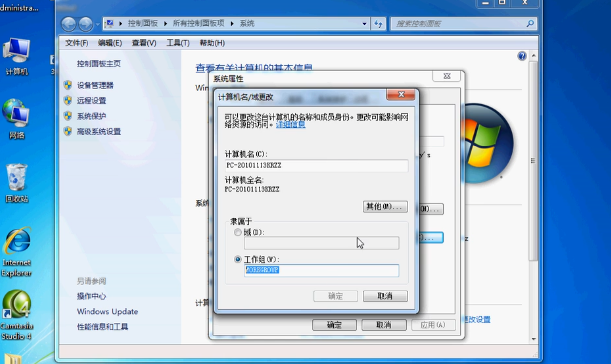Click 系统 in the address breadcrumb

click(247, 23)
